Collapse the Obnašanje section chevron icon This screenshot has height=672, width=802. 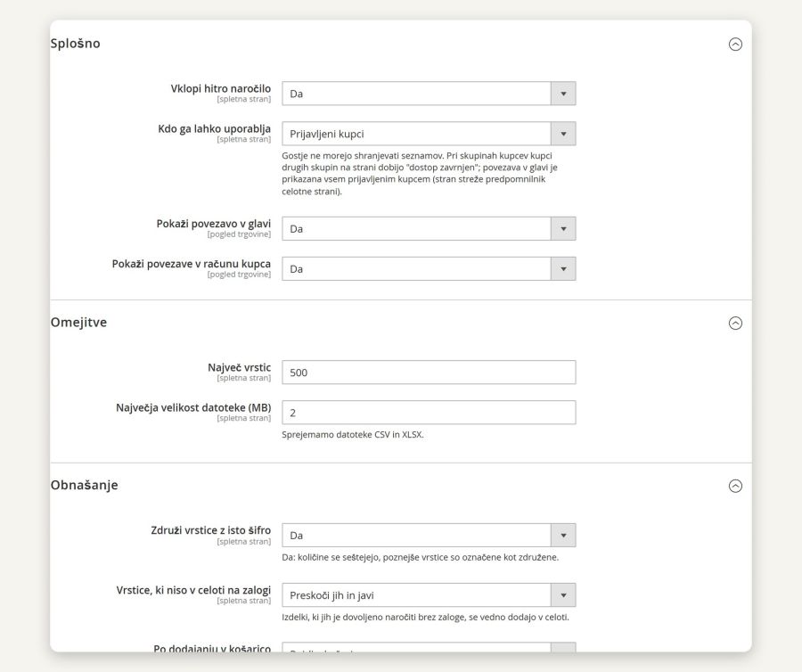735,486
